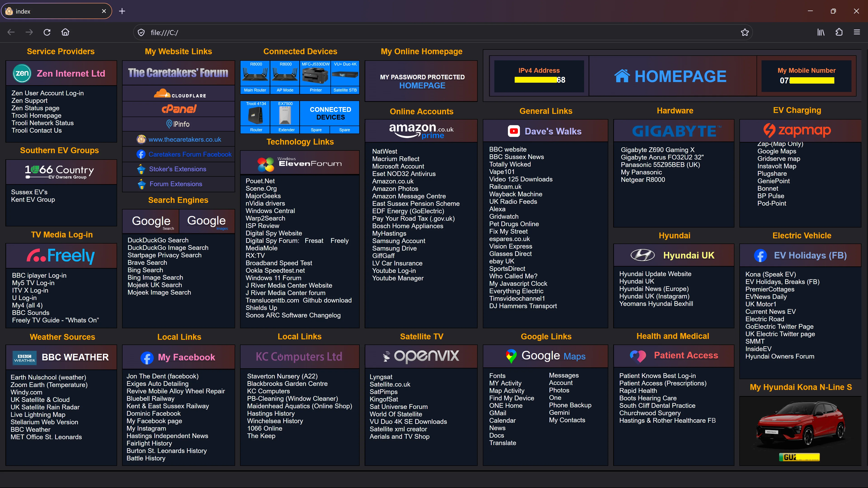Click the Main Router R8000 device tile

[255, 77]
